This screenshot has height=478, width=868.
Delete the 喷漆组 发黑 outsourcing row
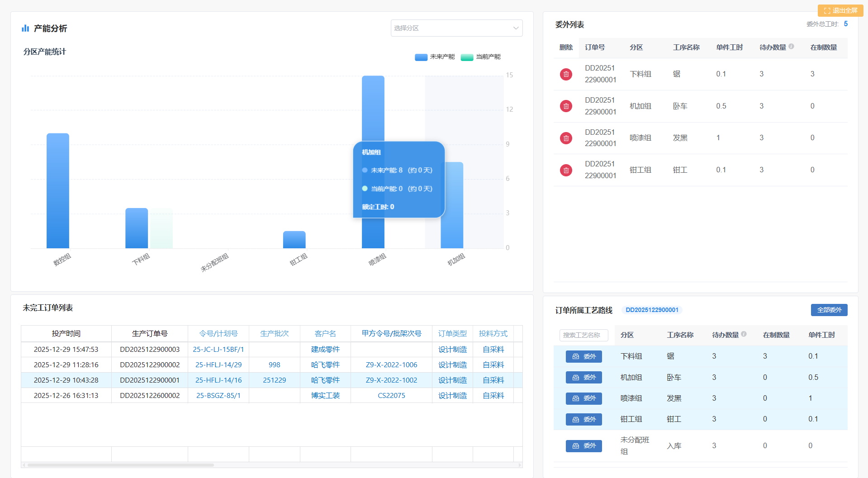point(566,138)
